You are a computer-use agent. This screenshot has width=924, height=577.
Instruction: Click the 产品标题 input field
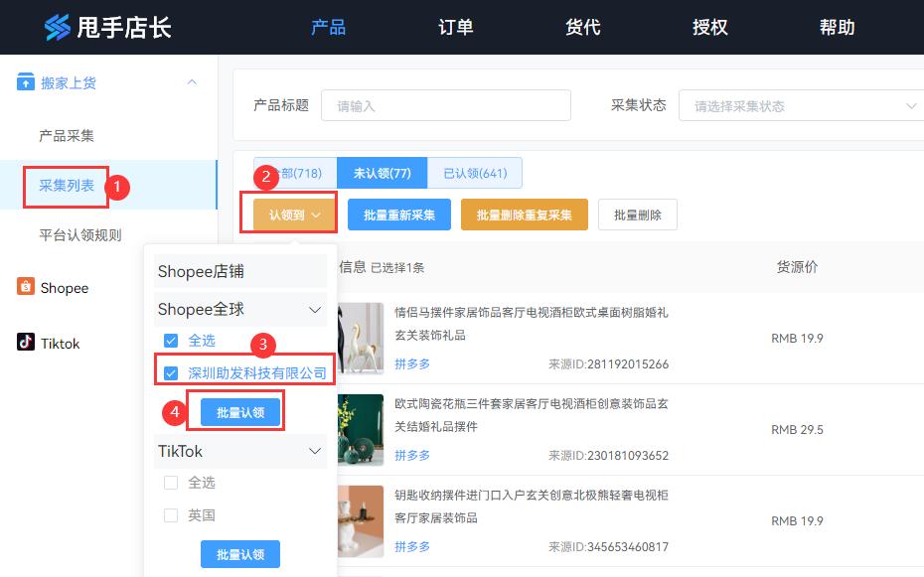446,104
